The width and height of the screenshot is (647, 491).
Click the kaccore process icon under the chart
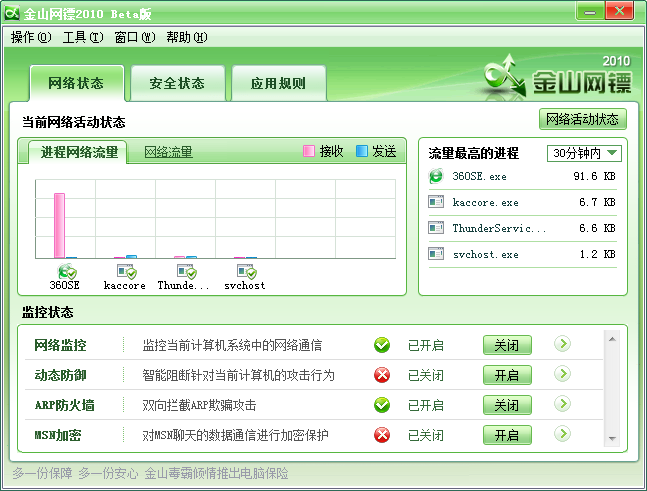point(127,271)
